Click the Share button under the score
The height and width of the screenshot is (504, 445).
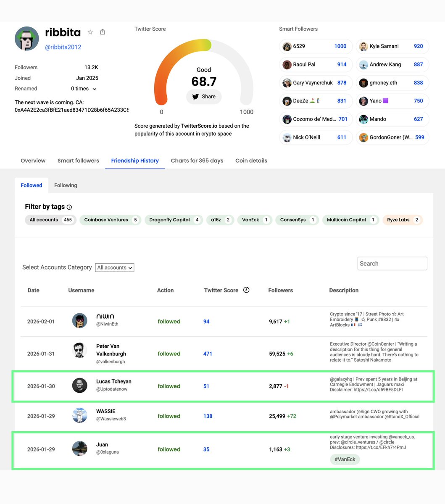point(204,97)
